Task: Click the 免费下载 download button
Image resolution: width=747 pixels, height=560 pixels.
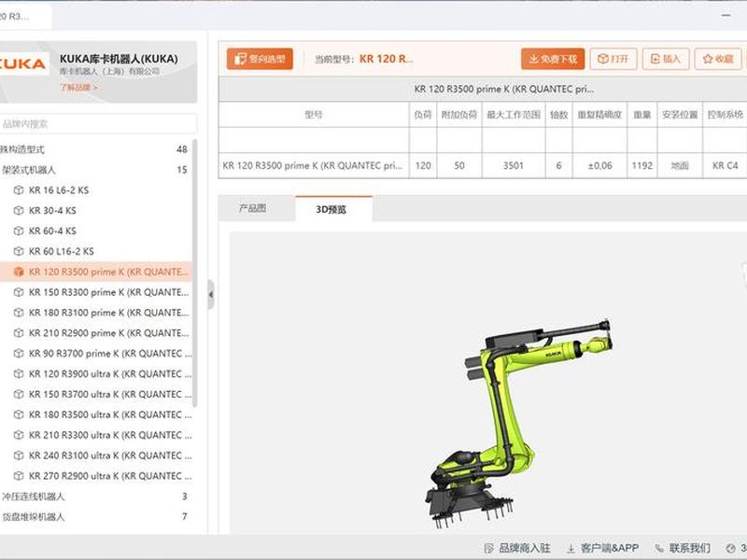Action: tap(553, 59)
